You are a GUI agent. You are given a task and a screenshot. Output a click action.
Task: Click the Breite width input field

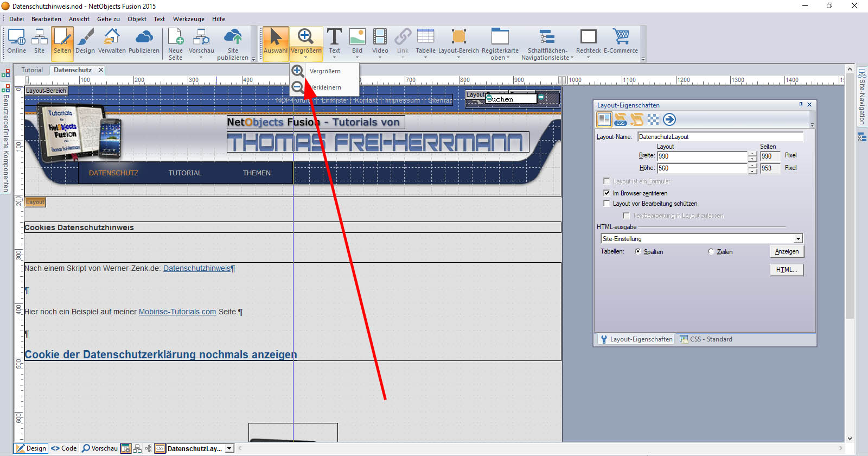coord(701,156)
